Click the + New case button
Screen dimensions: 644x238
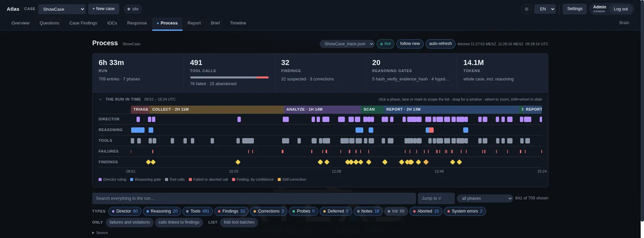[103, 9]
